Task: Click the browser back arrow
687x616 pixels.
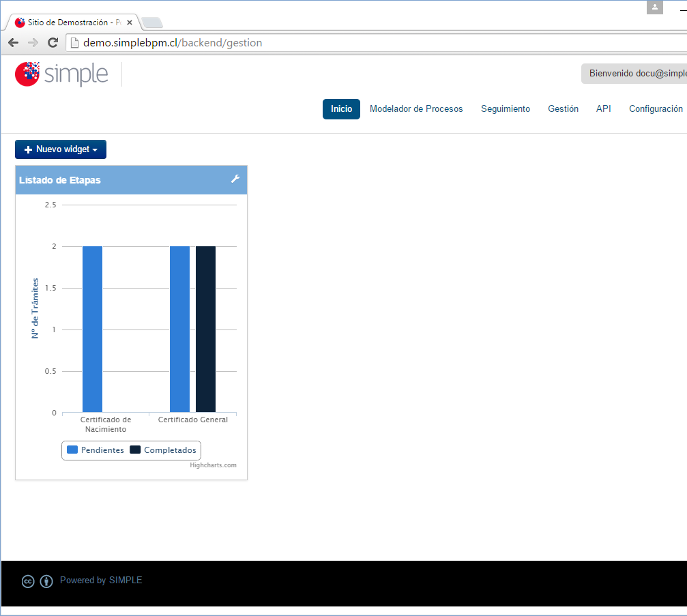Action: coord(13,42)
